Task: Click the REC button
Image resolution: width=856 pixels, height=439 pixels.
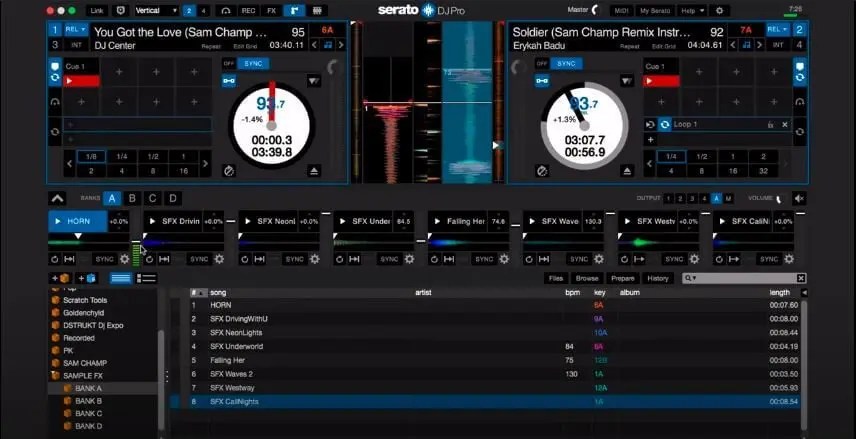Action: click(x=248, y=10)
